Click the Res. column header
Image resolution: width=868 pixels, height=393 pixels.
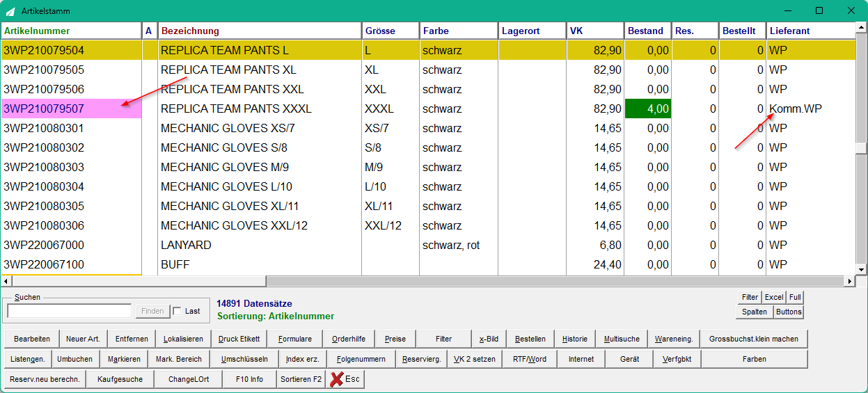coord(695,31)
